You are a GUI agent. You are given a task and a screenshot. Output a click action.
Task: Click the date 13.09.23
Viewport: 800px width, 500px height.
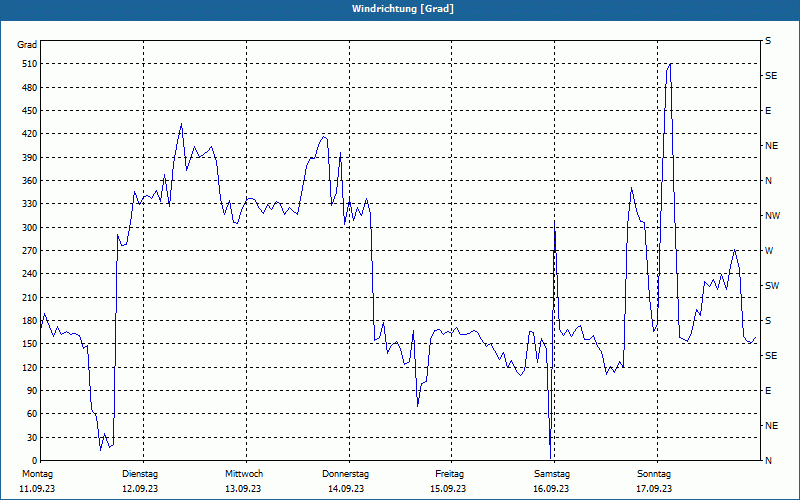coord(243,489)
